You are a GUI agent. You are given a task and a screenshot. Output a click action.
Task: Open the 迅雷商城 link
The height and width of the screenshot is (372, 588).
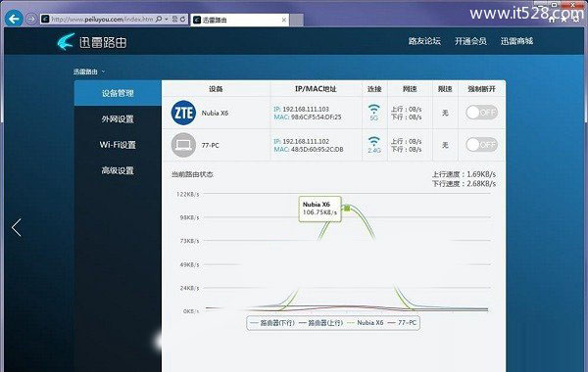(x=516, y=41)
